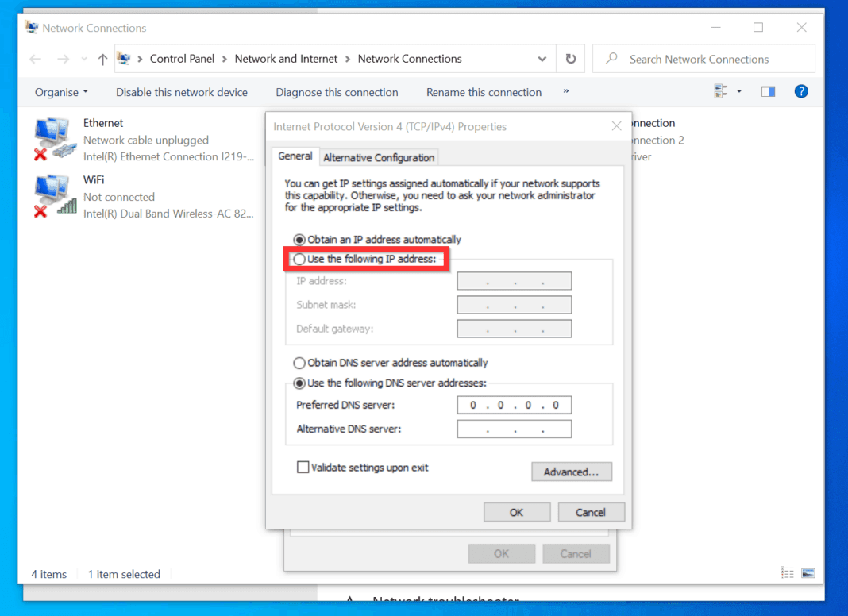Image resolution: width=848 pixels, height=616 pixels.
Task: Open the address bar history dropdown
Action: coord(542,59)
